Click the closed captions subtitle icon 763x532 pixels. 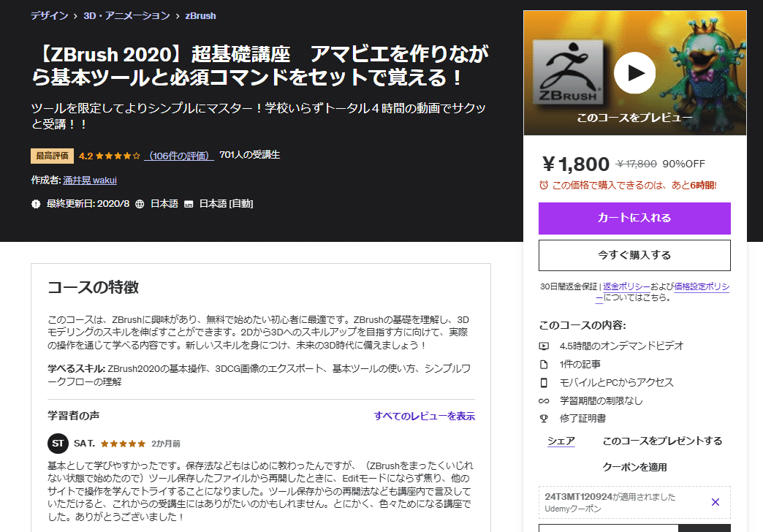[x=189, y=204]
